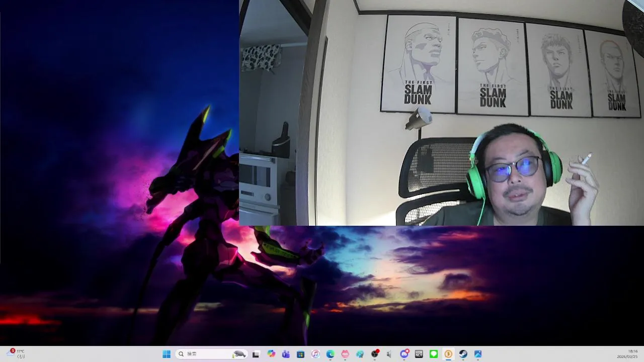Screen dimensions: 644x362
Task: Open the weather widget showing 11°C
Action: pyautogui.click(x=15, y=354)
